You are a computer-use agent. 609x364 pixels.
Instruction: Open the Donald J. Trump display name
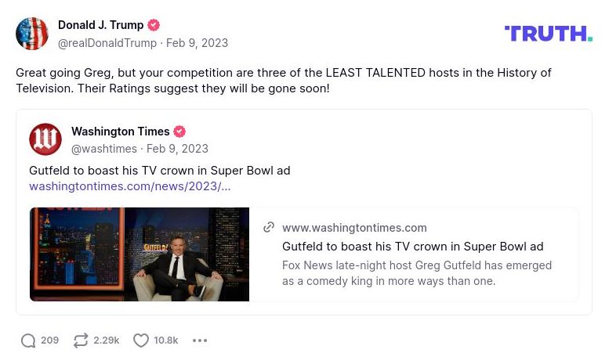point(100,25)
